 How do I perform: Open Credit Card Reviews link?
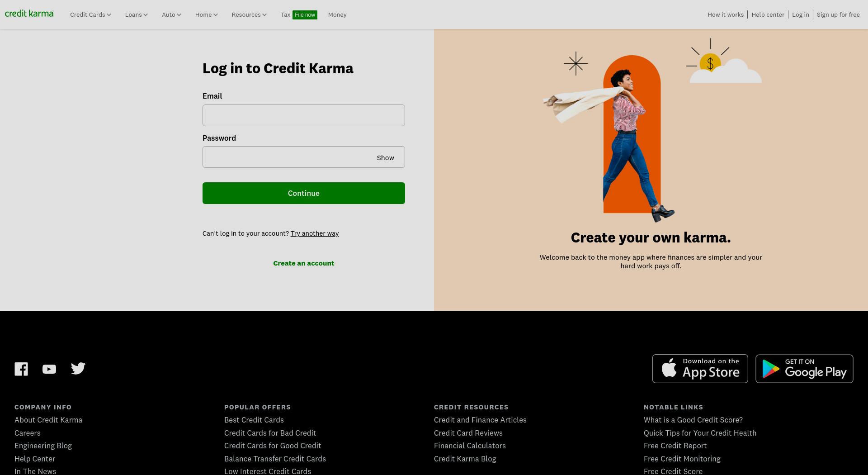pyautogui.click(x=468, y=433)
